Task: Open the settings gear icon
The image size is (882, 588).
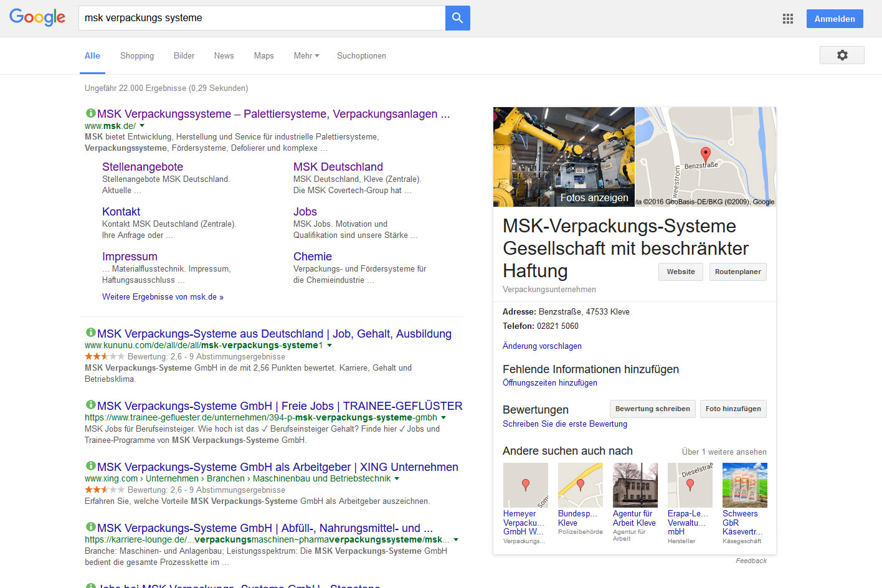Action: [x=842, y=55]
